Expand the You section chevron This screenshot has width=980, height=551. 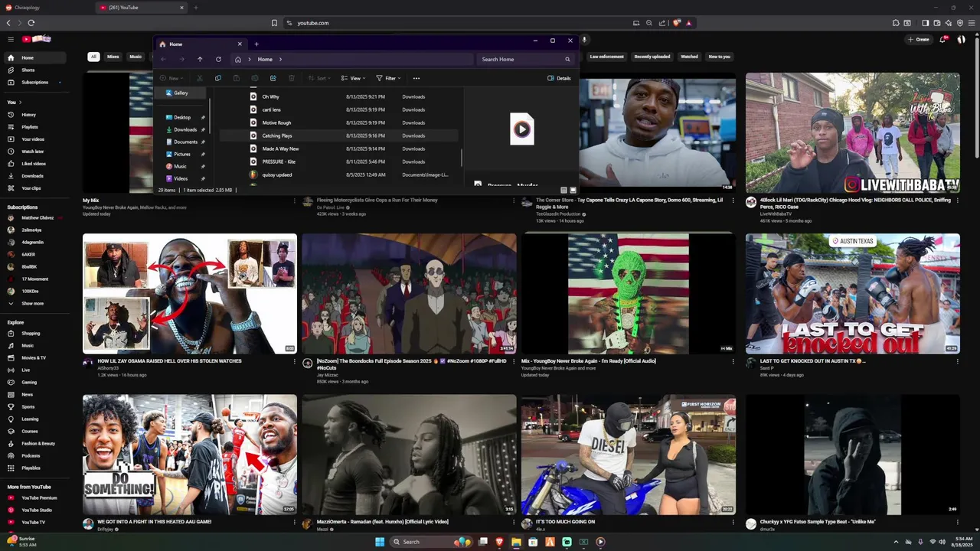pyautogui.click(x=20, y=102)
